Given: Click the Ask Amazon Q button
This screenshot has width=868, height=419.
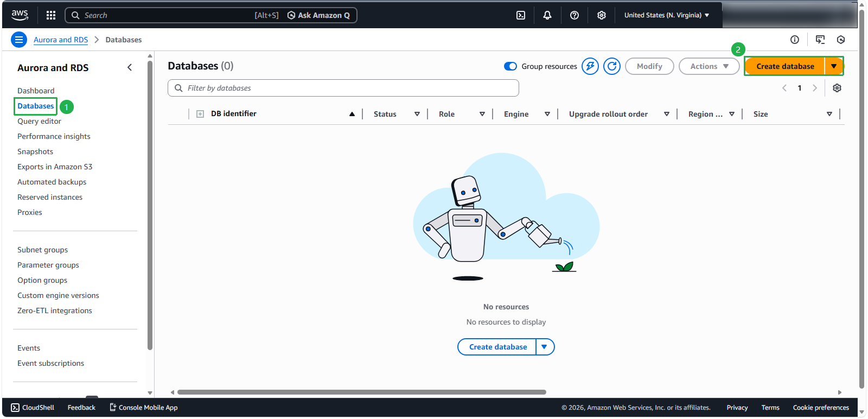Looking at the screenshot, I should (318, 15).
